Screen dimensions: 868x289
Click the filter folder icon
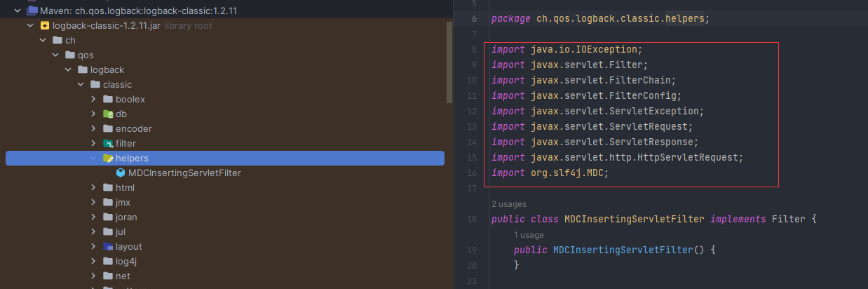tap(108, 143)
